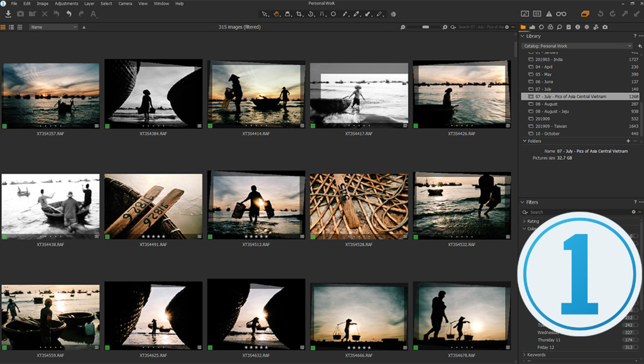
Task: Open the Name sort dropdown
Action: pyautogui.click(x=53, y=27)
